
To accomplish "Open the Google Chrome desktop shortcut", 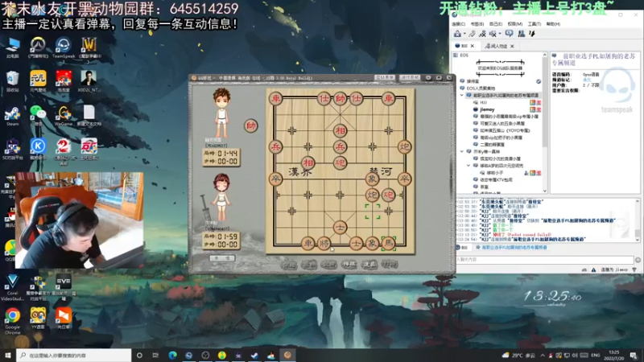I will [12, 321].
